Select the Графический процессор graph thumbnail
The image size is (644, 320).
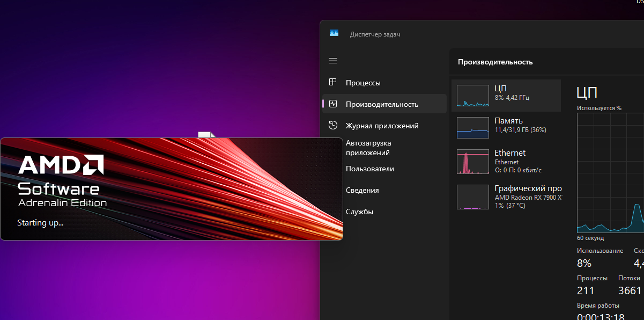[x=472, y=197]
